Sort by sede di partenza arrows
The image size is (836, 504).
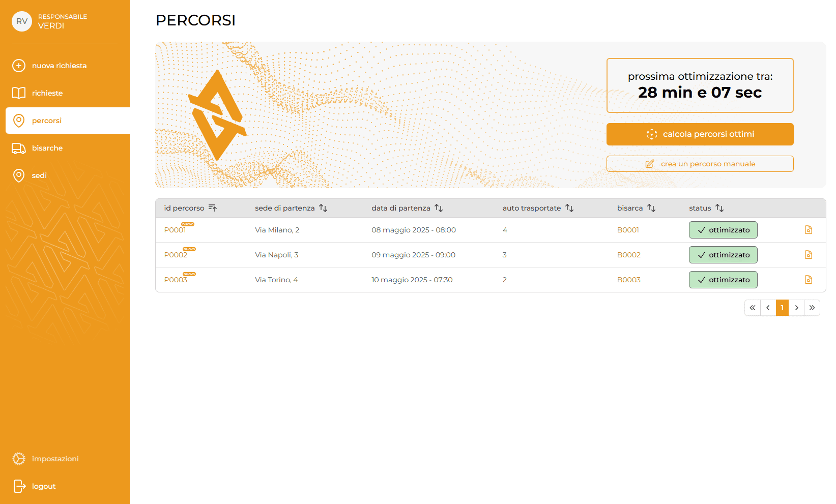pyautogui.click(x=323, y=208)
